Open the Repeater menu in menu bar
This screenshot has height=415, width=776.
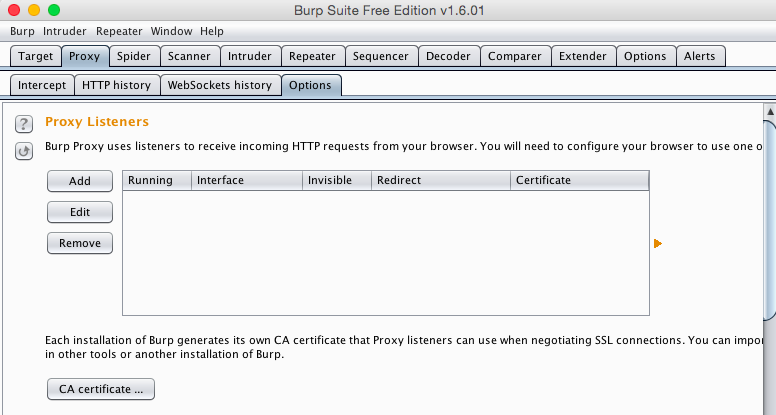coord(119,31)
